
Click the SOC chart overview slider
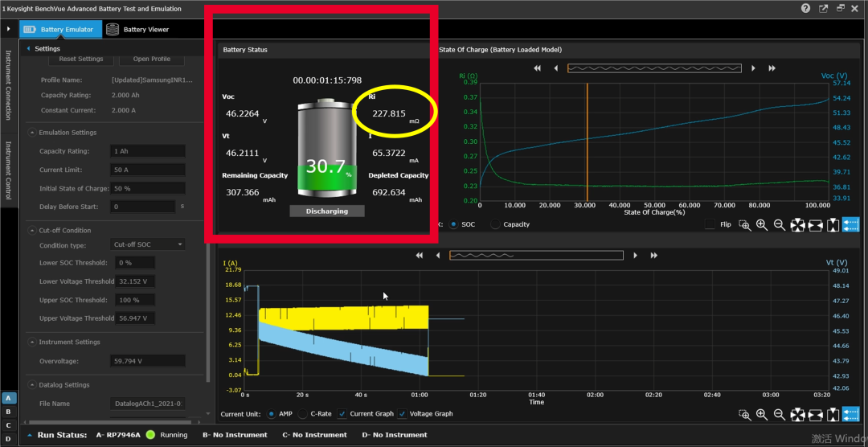(654, 68)
